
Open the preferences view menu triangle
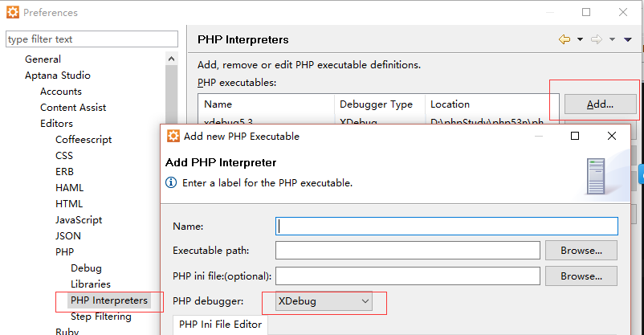tap(626, 39)
